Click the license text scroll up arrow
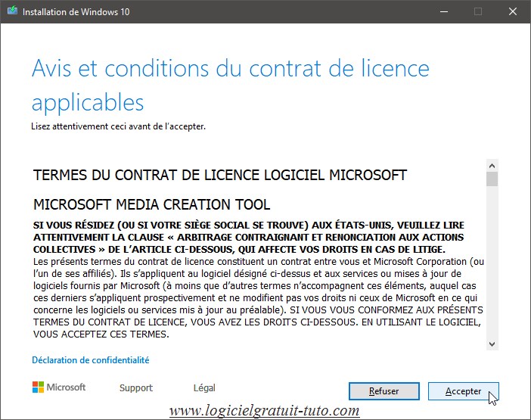The height and width of the screenshot is (420, 531). (x=492, y=166)
